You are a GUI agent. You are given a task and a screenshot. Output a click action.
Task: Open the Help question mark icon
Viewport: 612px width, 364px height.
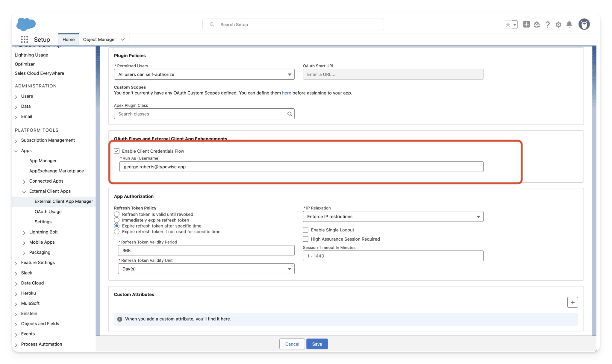point(548,25)
